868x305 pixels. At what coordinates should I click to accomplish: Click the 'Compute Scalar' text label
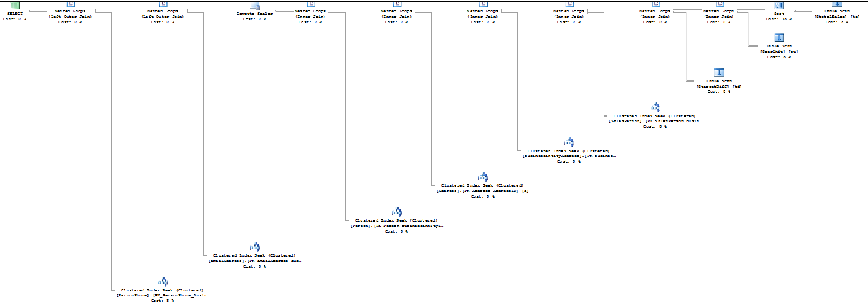[255, 12]
